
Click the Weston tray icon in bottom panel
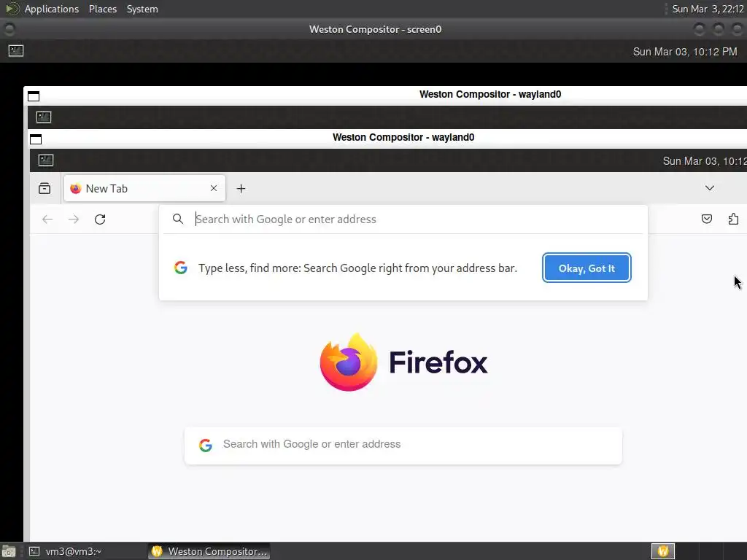tap(662, 551)
